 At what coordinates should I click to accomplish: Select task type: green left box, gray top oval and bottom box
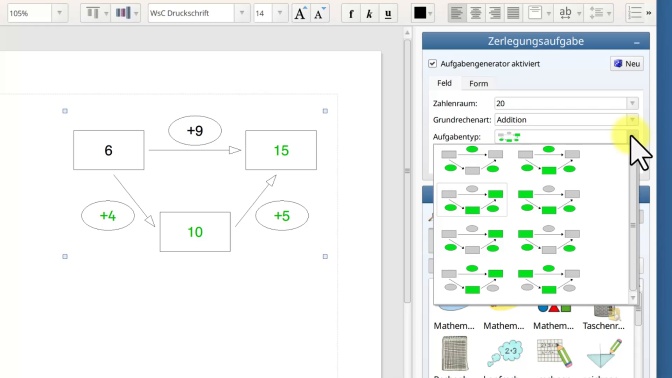tap(549, 240)
